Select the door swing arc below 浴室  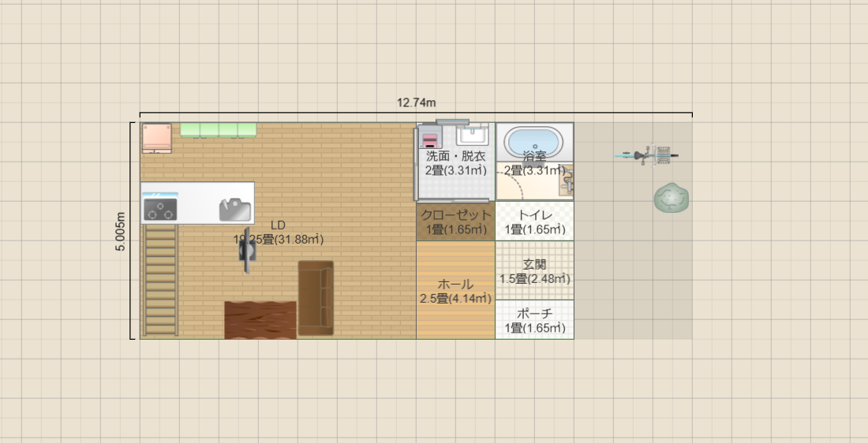(511, 186)
